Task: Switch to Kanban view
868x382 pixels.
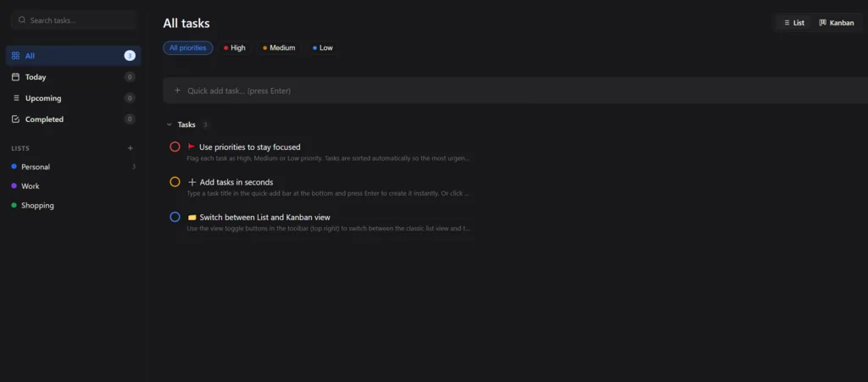Action: click(x=837, y=23)
